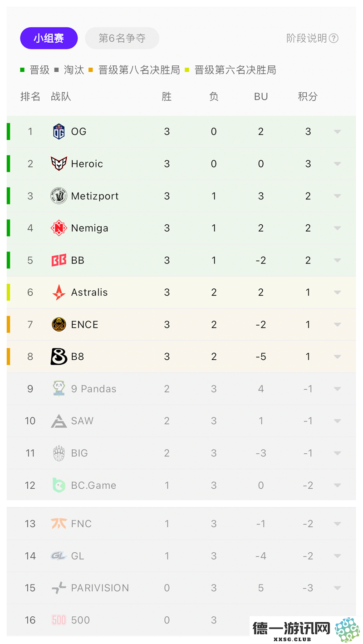Click the ENCE team logo
The width and height of the screenshot is (363, 644).
[x=59, y=324]
